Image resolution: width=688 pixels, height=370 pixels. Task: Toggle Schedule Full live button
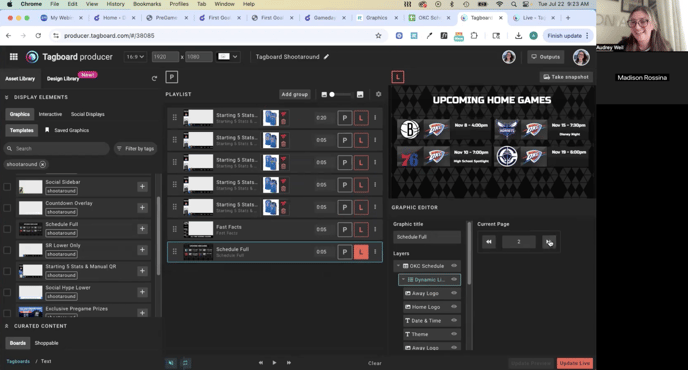coord(361,251)
